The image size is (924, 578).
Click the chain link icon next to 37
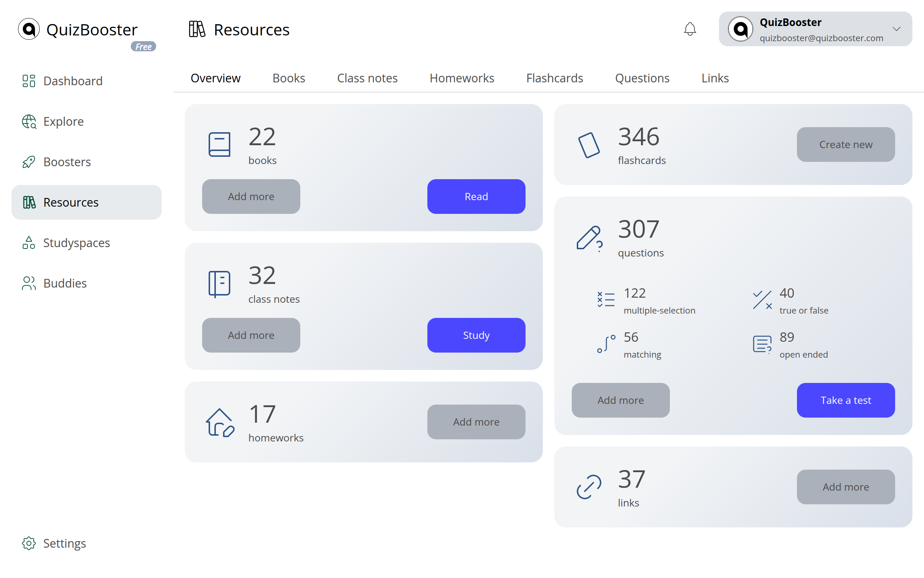(589, 487)
